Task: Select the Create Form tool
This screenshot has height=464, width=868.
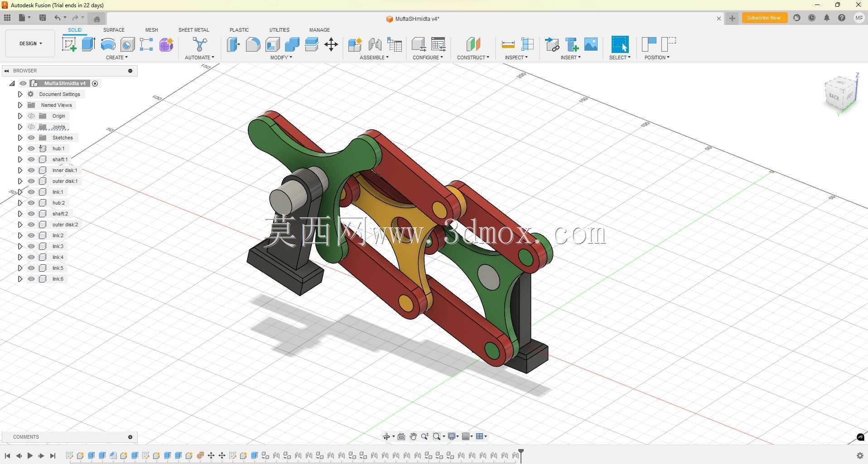Action: (x=166, y=44)
